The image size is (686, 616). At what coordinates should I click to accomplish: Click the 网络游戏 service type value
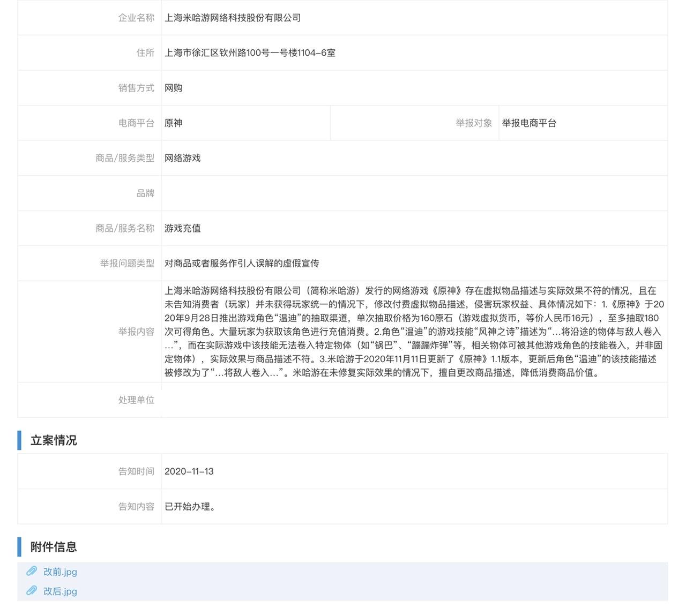183,158
